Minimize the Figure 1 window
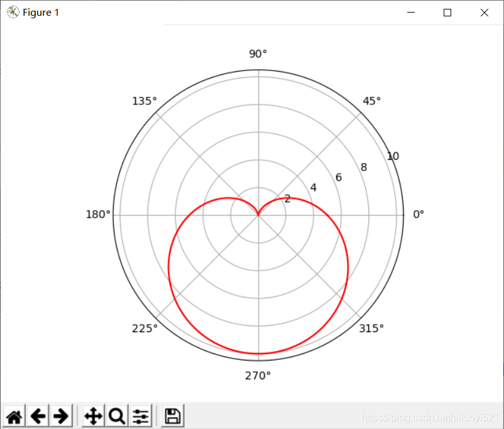 pos(411,12)
